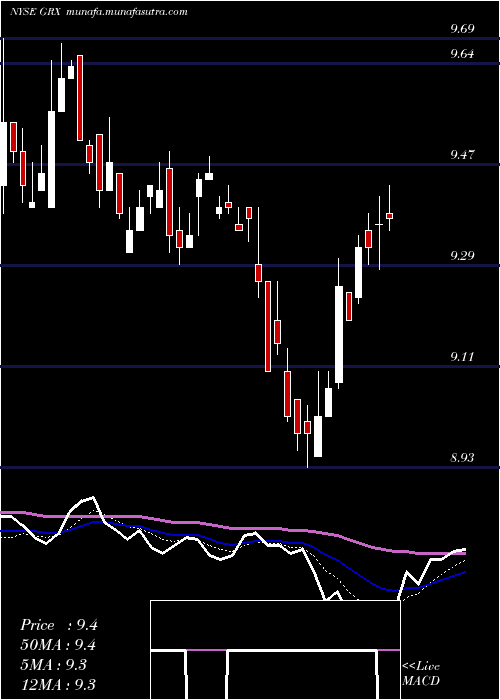Image resolution: width=500 pixels, height=700 pixels.
Task: Click the <<Live MACD label
Action: tap(421, 673)
